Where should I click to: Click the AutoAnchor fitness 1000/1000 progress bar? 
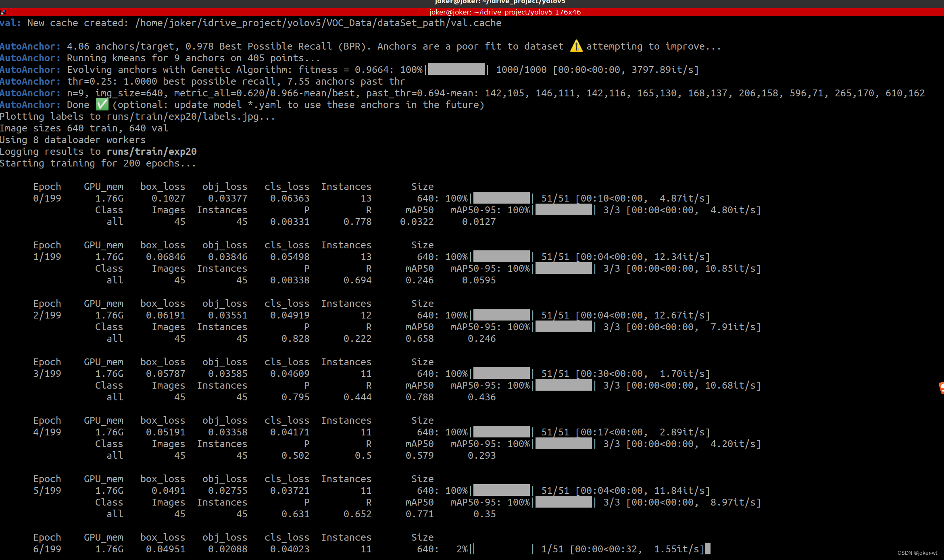(456, 70)
